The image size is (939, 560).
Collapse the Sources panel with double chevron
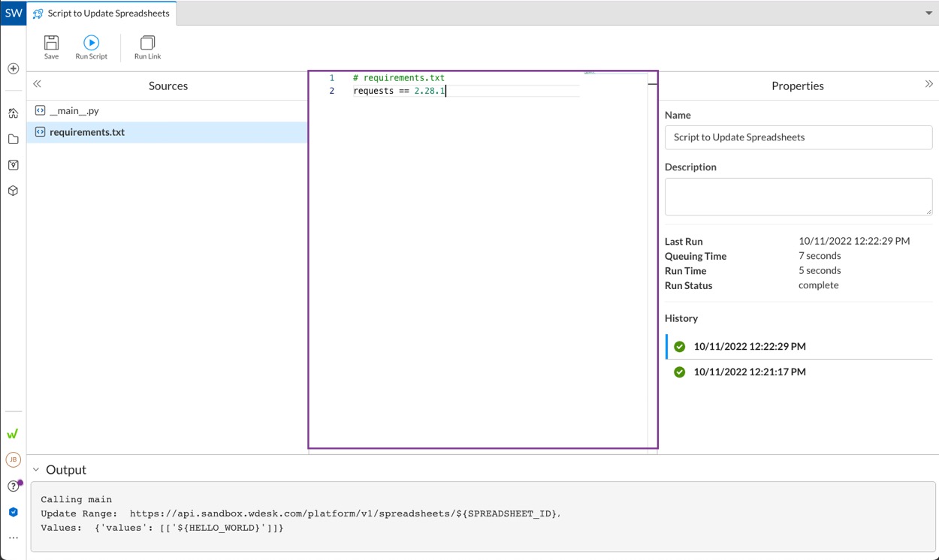pyautogui.click(x=37, y=84)
